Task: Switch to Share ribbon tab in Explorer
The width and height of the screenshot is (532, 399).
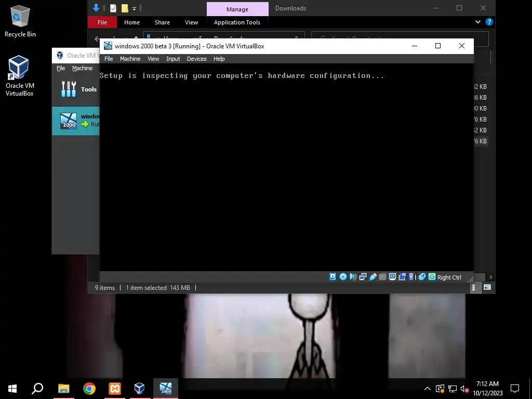Action: point(162,22)
